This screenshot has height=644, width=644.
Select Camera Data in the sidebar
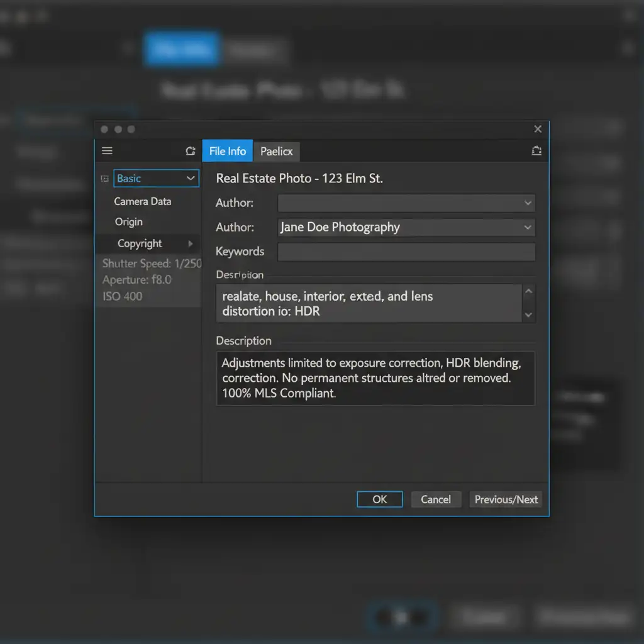(x=142, y=201)
